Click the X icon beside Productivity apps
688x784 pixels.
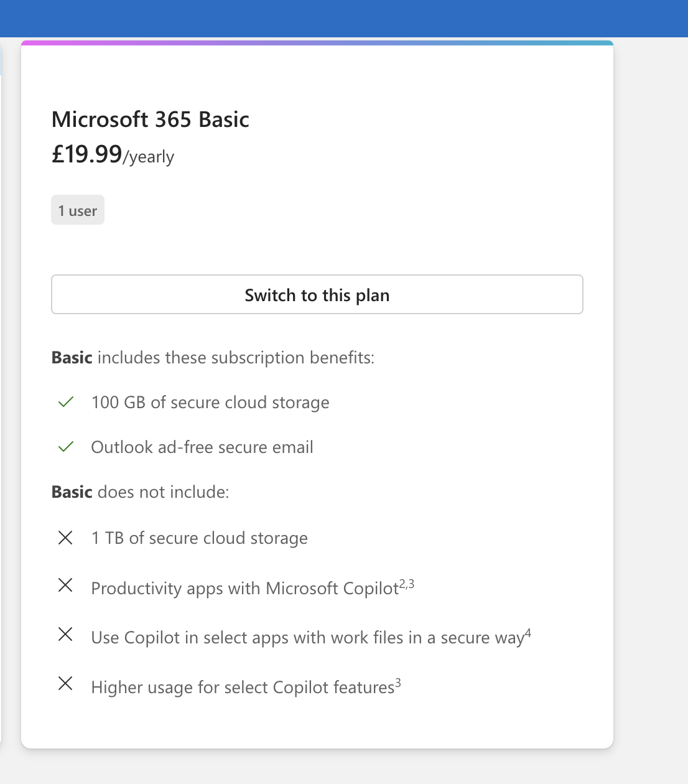click(65, 585)
